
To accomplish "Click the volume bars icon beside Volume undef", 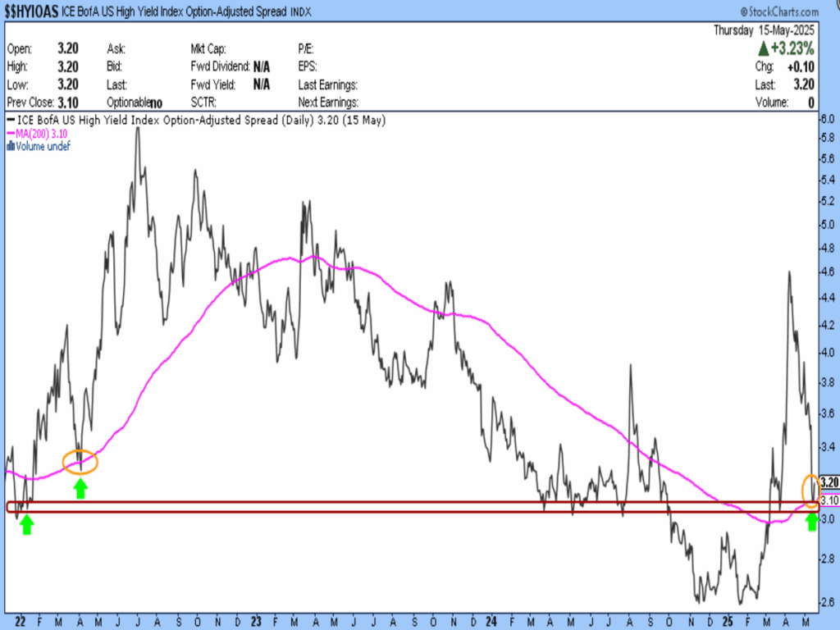I will [x=11, y=146].
